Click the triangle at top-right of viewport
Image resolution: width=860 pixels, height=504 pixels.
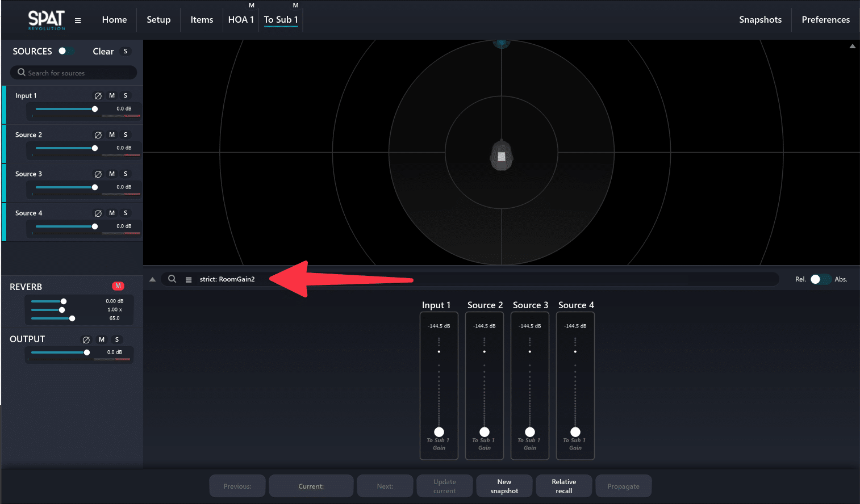(852, 47)
